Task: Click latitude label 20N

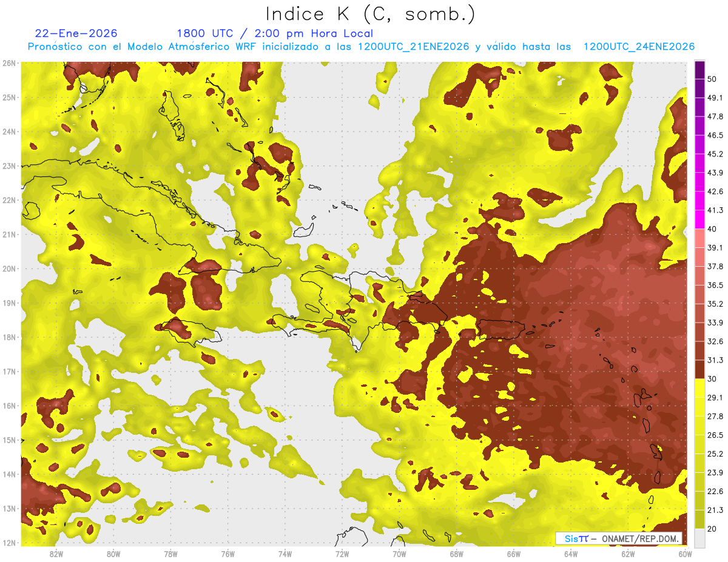Action: click(x=9, y=269)
